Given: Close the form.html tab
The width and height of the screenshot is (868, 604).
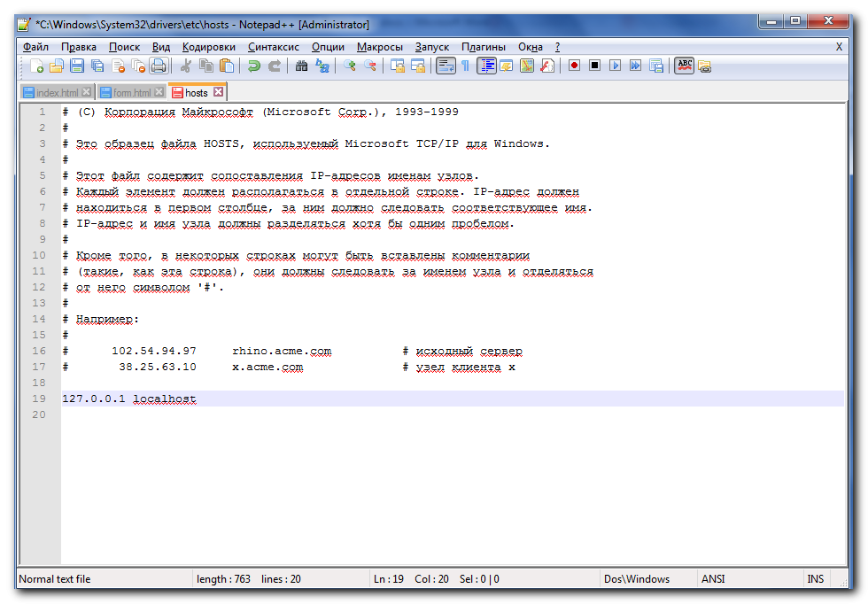Looking at the screenshot, I should 159,92.
